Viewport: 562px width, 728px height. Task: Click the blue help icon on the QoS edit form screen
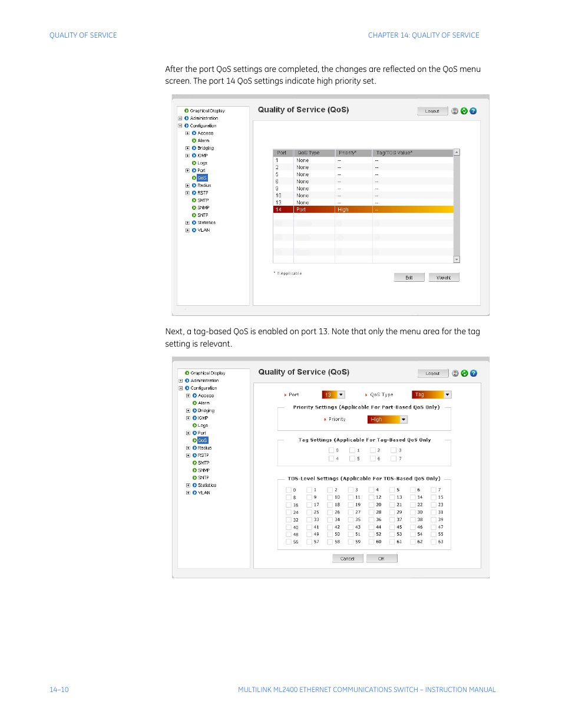pyautogui.click(x=474, y=373)
